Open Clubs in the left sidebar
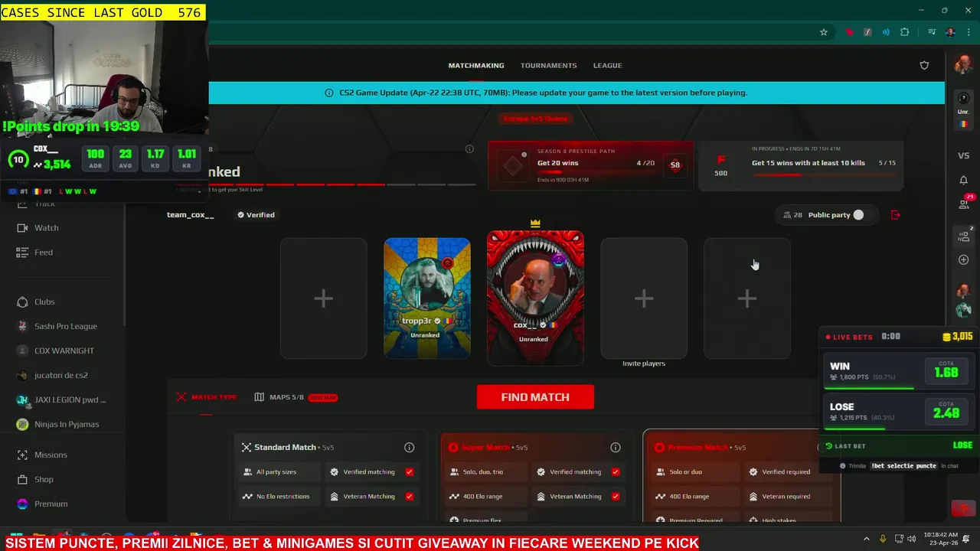Viewport: 980px width, 551px height. [44, 302]
